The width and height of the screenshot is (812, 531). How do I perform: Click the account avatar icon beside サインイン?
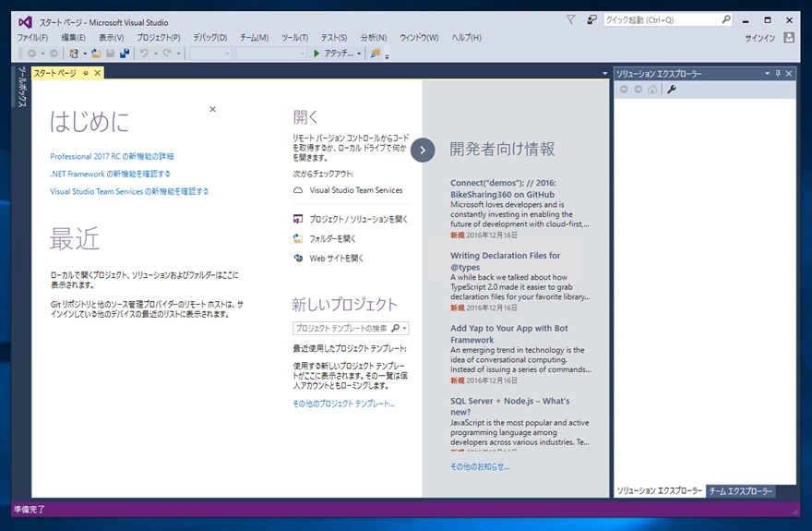pos(789,37)
